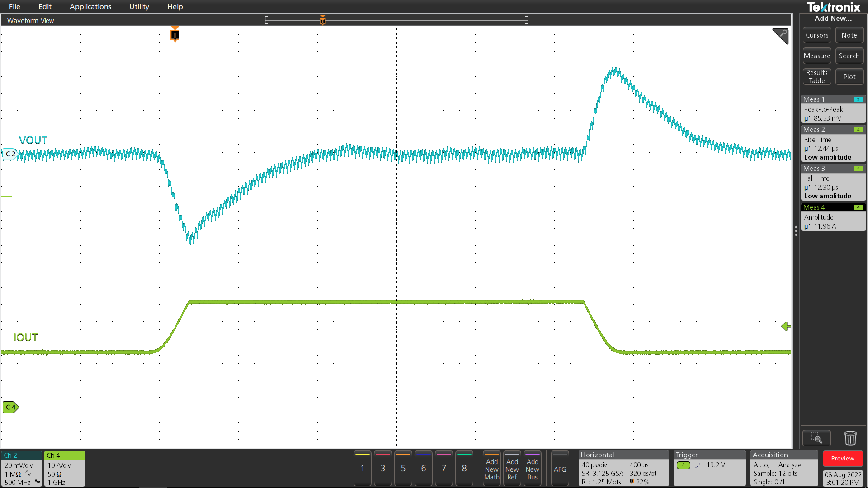Click the trash icon to clear measurements
The width and height of the screenshot is (868, 488).
pos(850,438)
